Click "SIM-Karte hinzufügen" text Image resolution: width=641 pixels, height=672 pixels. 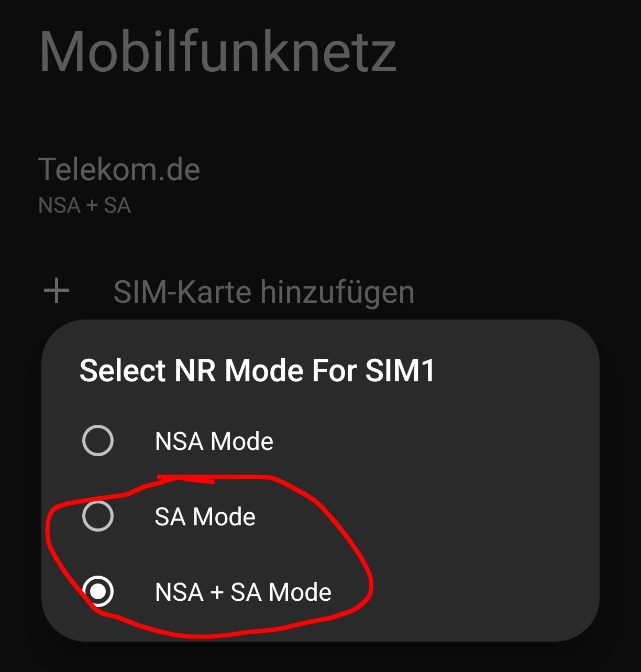click(263, 292)
